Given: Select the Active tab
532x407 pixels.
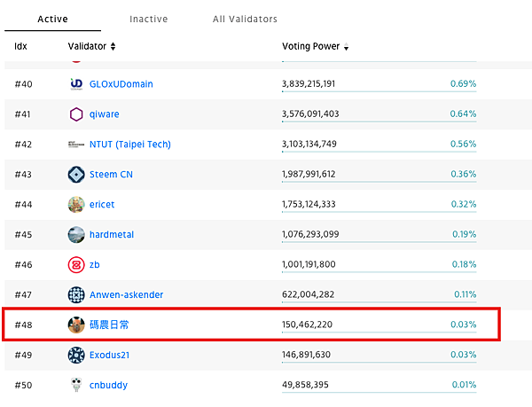Looking at the screenshot, I should click(52, 19).
